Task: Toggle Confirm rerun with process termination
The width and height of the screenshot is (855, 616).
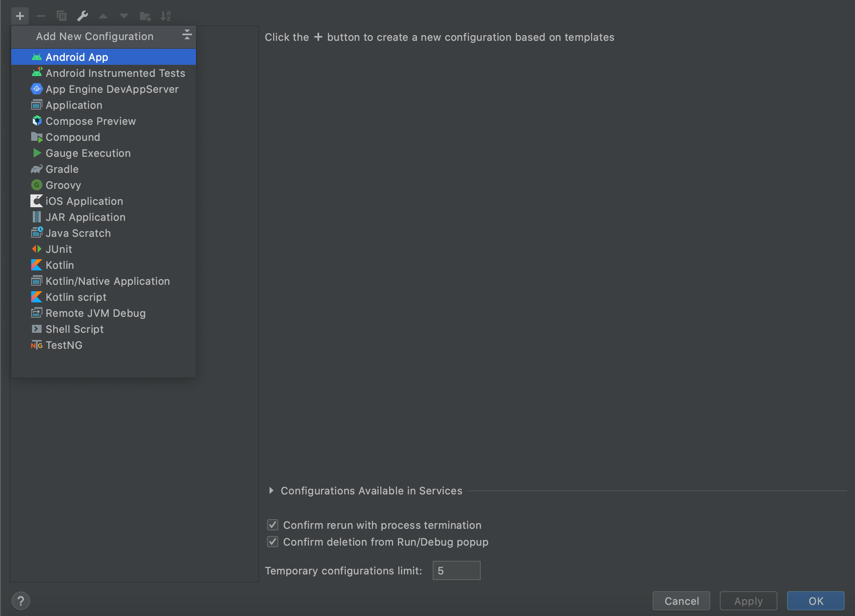Action: (273, 525)
